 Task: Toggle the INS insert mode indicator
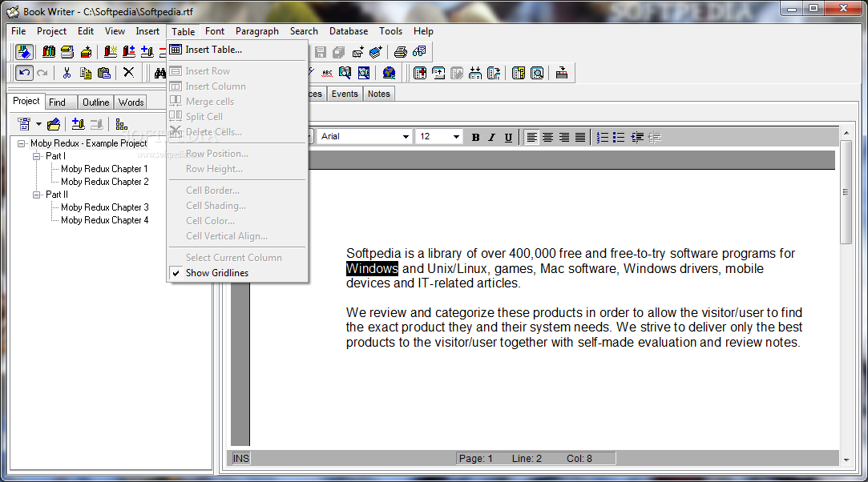tap(240, 458)
